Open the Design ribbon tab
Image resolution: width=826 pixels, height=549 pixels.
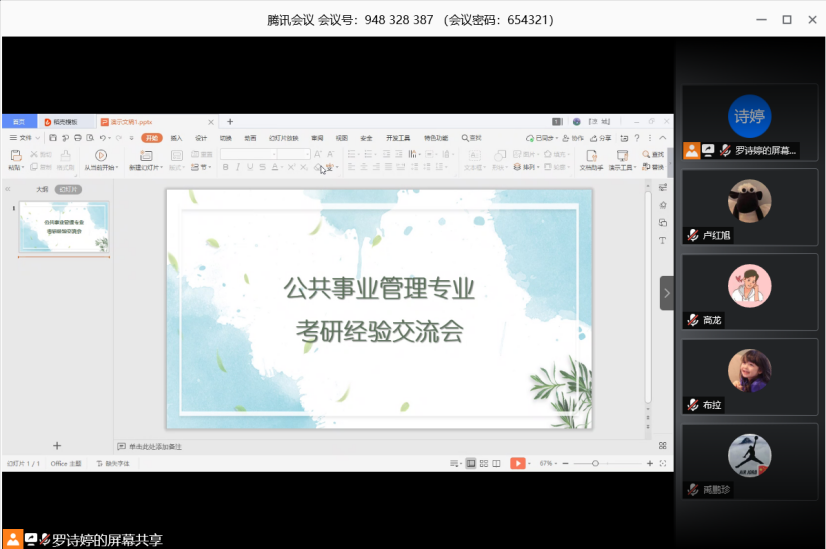(x=201, y=138)
